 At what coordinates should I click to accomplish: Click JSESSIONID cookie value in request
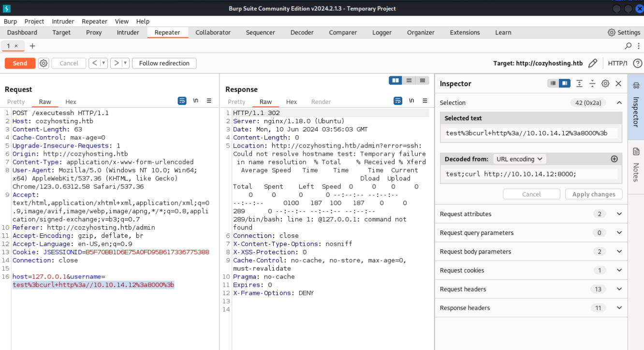coord(147,252)
